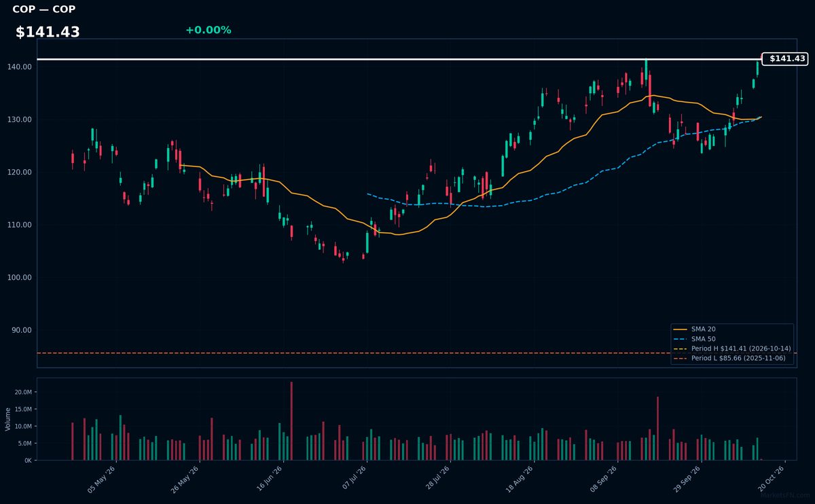Viewport: 815px width, 504px height.
Task: Click the 10.0M volume axis label
Action: (23, 427)
